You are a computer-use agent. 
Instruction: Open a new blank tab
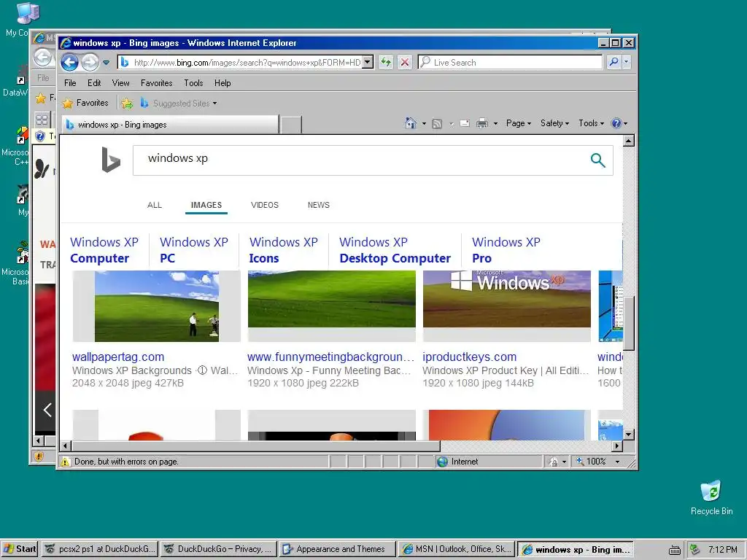coord(290,125)
